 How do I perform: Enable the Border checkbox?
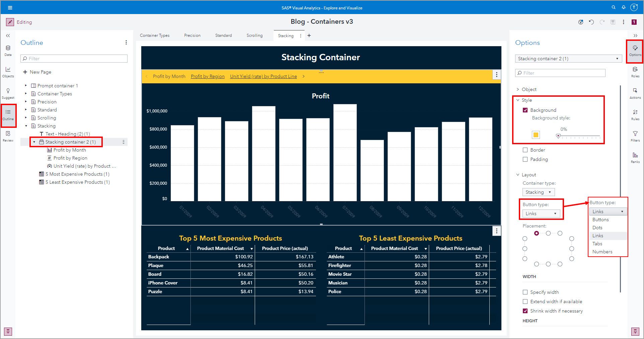click(x=525, y=150)
